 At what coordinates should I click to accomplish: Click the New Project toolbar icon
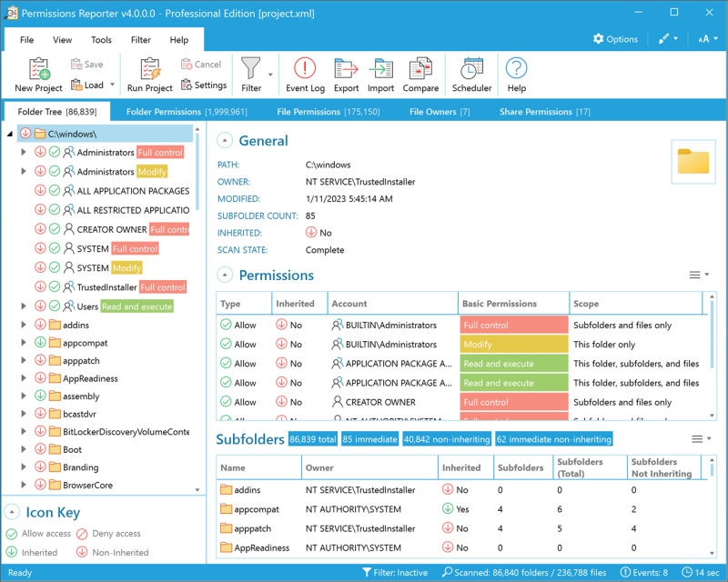click(38, 69)
